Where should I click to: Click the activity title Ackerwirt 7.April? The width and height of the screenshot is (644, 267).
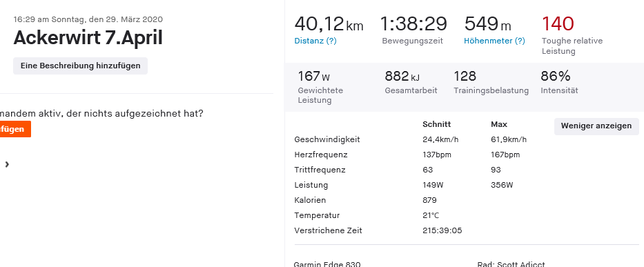coord(88,38)
